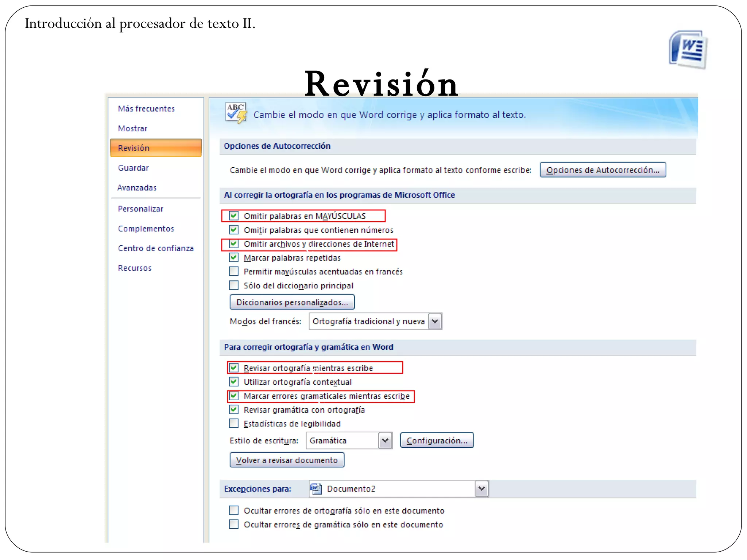The width and height of the screenshot is (747, 560).
Task: Switch to the Mostrar category
Action: pyautogui.click(x=133, y=128)
